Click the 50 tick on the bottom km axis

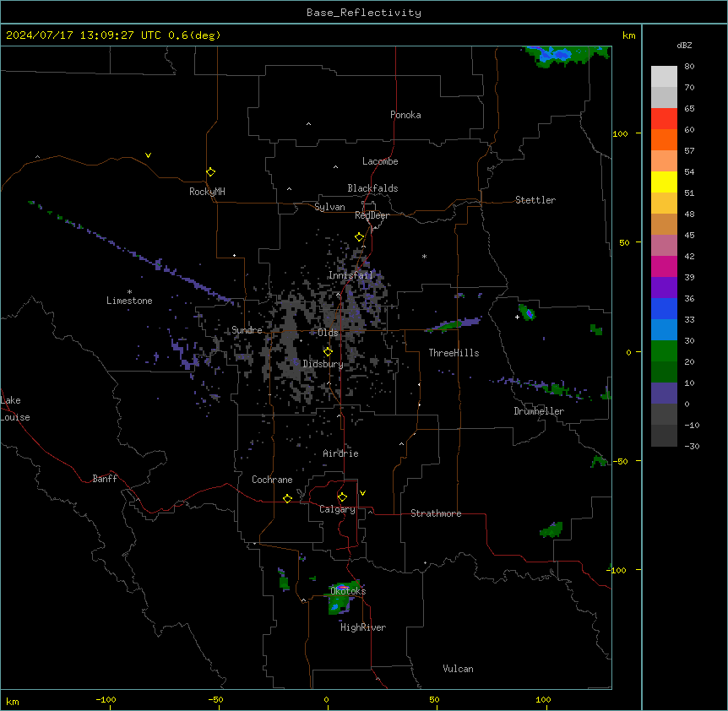pyautogui.click(x=434, y=699)
